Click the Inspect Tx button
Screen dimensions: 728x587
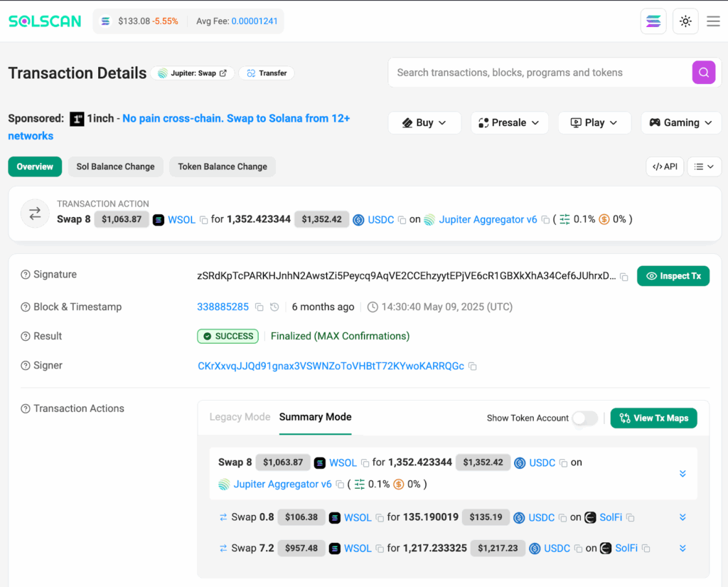pos(673,276)
